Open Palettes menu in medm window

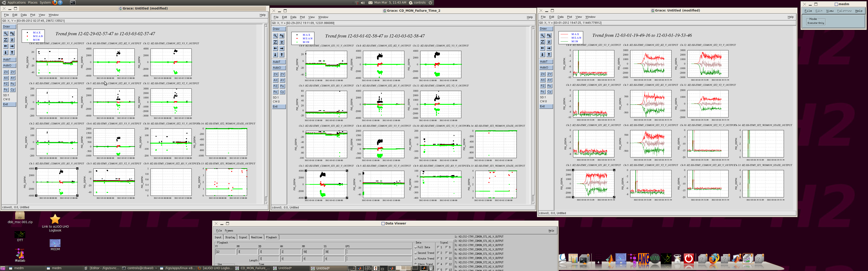coord(844,11)
